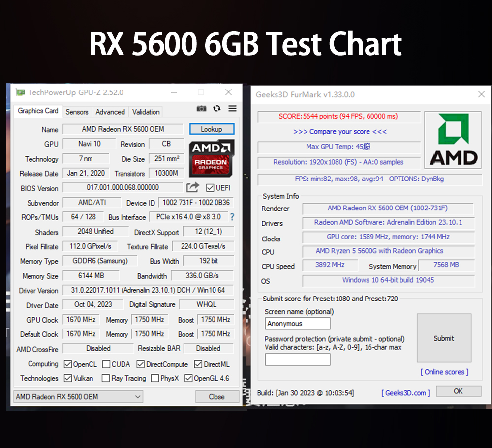Click the Resolution 1920x1080 (FS) field

tap(339, 162)
